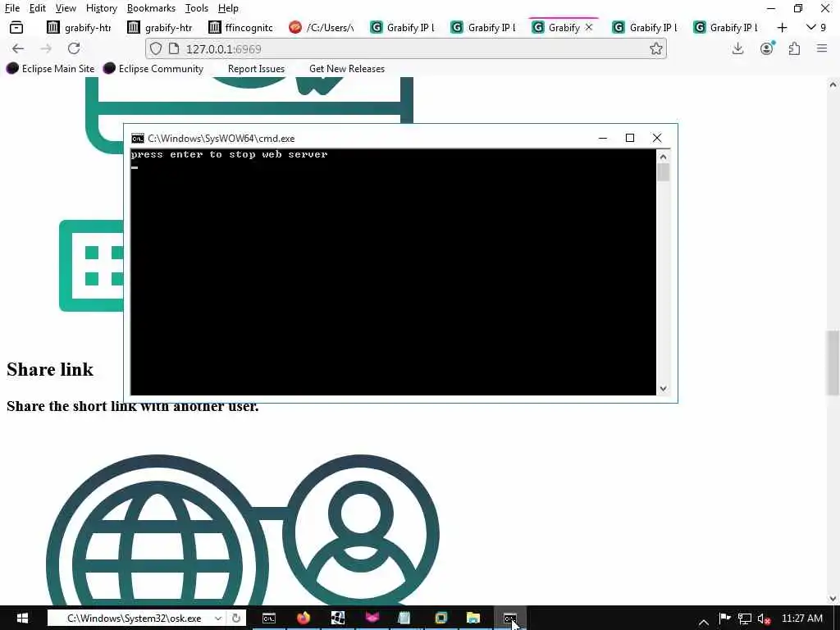The image size is (840, 630).
Task: Open the first Command Prompt taskbar icon
Action: (x=269, y=618)
